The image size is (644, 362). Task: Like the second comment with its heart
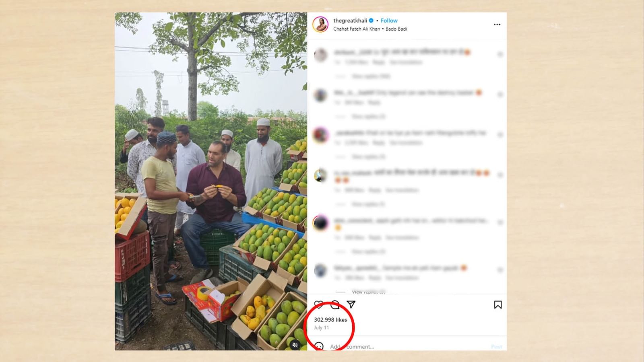pos(500,95)
